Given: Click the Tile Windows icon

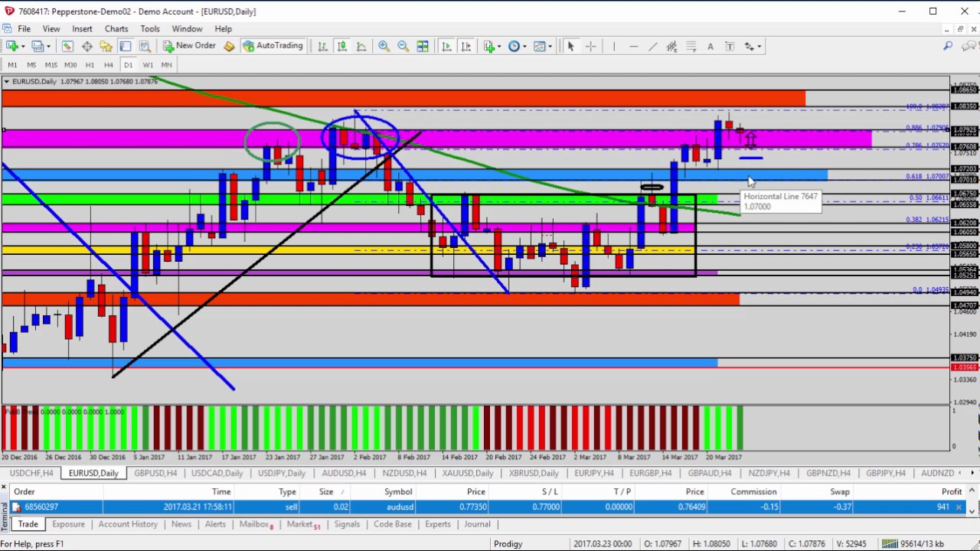Looking at the screenshot, I should 422,46.
